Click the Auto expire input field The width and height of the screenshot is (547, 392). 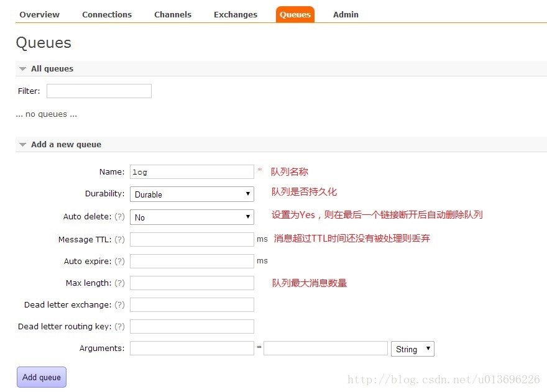[x=192, y=261]
